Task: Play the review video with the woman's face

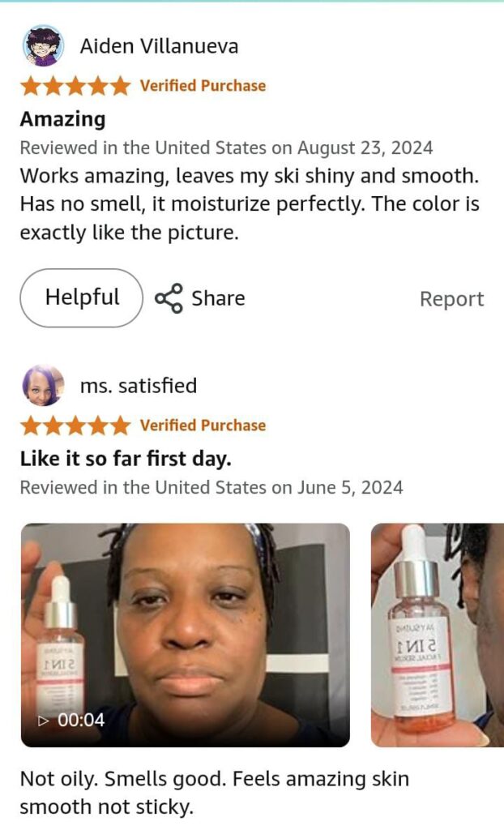Action: pyautogui.click(x=186, y=635)
